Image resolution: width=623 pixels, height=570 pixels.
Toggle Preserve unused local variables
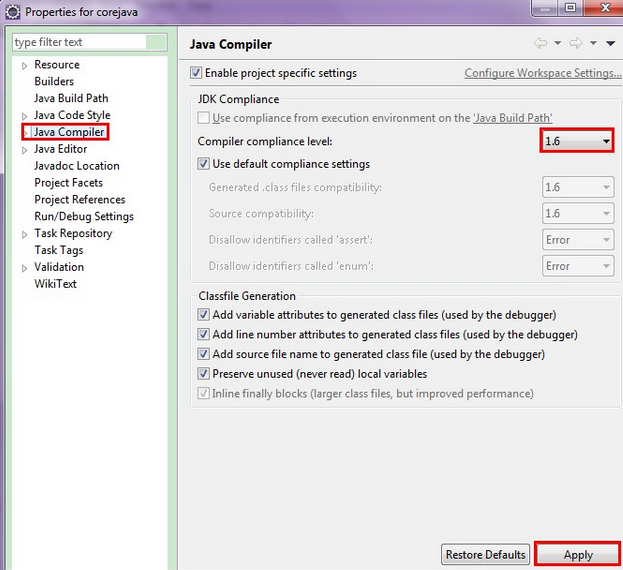coord(203,374)
